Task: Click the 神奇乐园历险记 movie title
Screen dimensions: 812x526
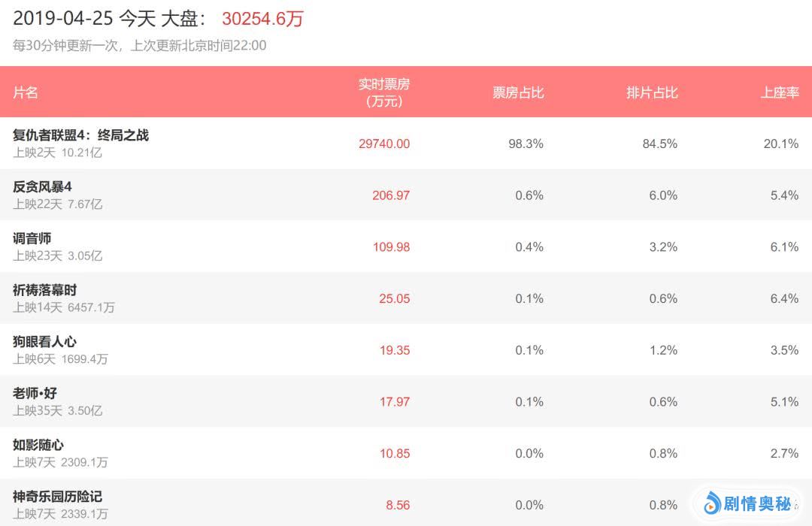Action: click(x=58, y=497)
